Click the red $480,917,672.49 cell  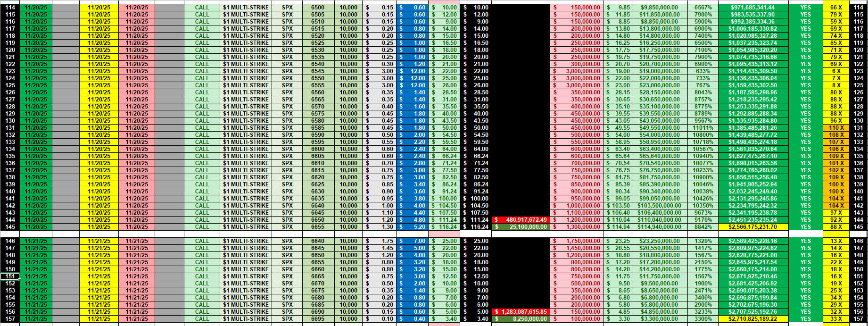coord(521,220)
